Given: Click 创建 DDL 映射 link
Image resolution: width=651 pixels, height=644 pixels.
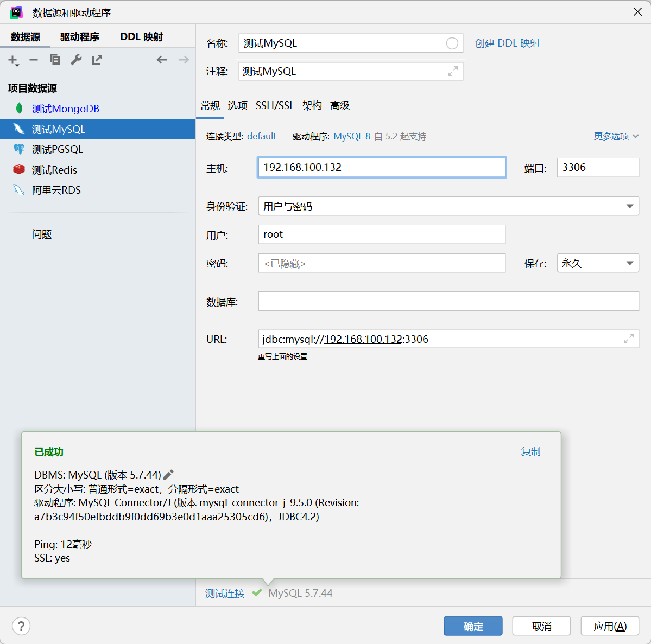Looking at the screenshot, I should (x=507, y=43).
